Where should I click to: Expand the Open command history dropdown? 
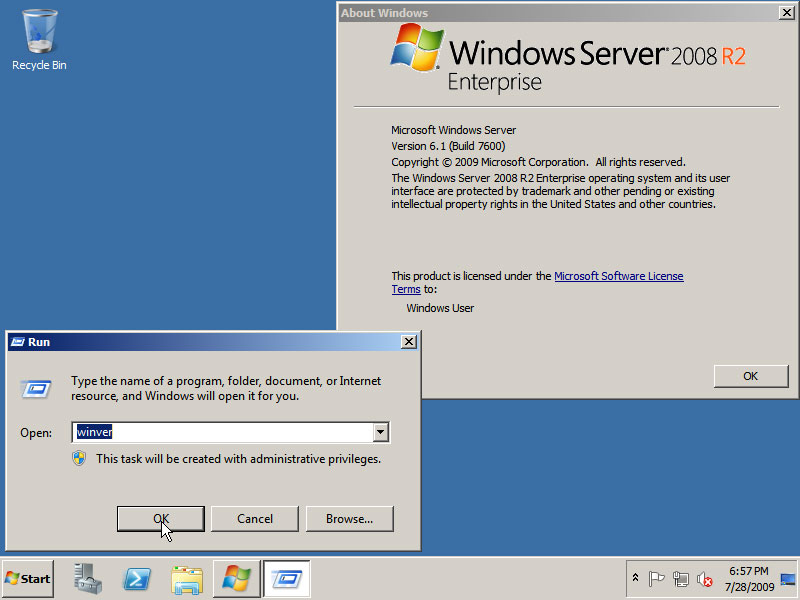click(x=381, y=432)
